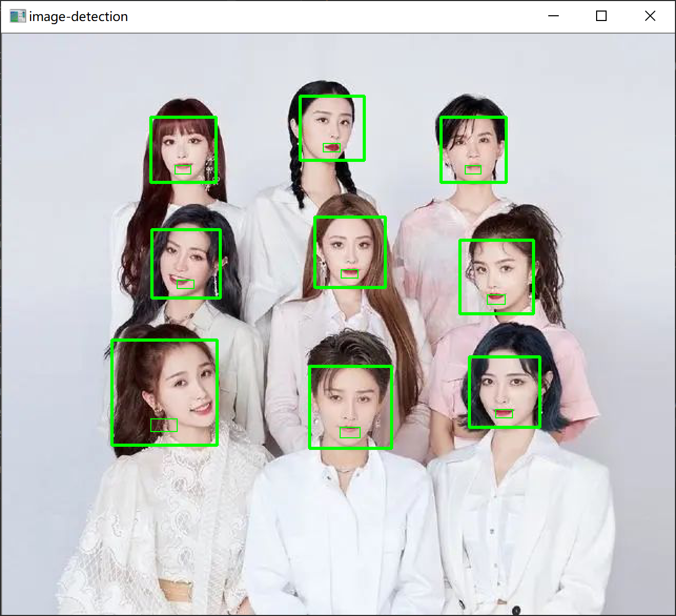This screenshot has height=616, width=676.
Task: Minimize the image-detection window
Action: pyautogui.click(x=553, y=16)
